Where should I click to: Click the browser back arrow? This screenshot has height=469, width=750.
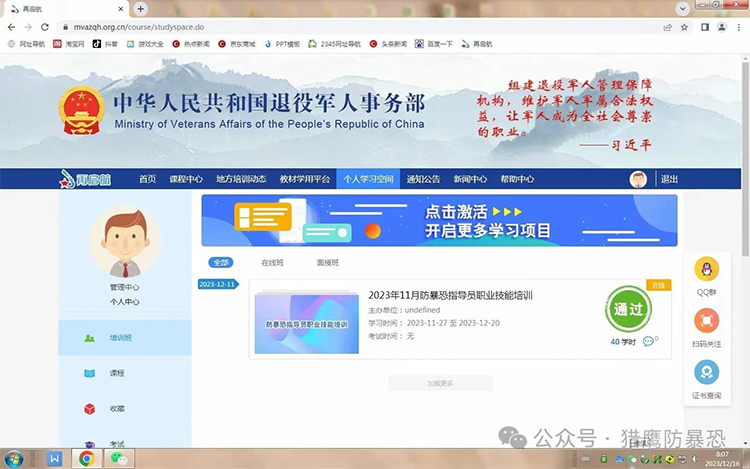tap(11, 27)
